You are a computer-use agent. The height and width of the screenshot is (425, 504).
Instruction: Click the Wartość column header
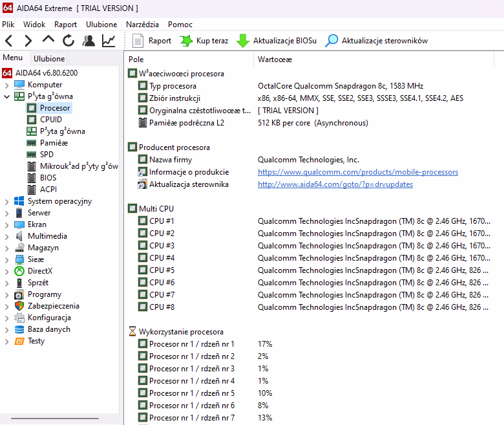coord(275,59)
